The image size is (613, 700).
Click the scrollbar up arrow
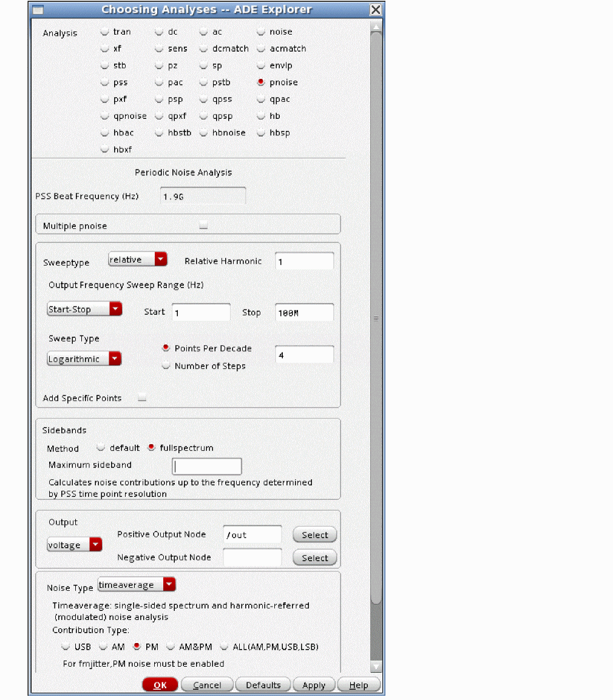pyautogui.click(x=376, y=27)
